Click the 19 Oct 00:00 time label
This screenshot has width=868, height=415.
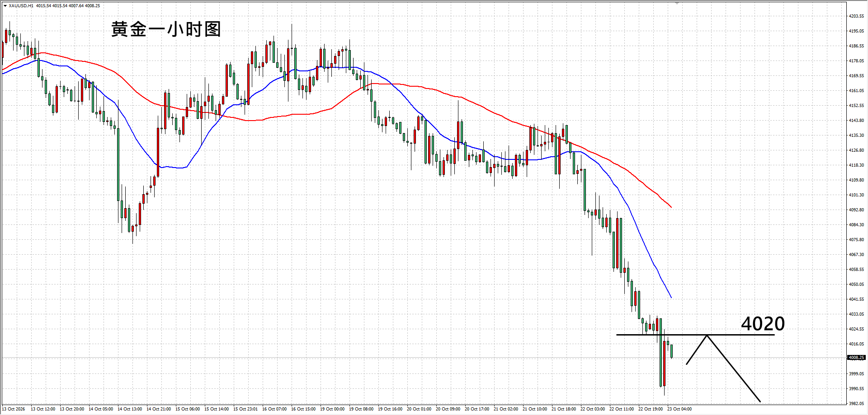332,409
